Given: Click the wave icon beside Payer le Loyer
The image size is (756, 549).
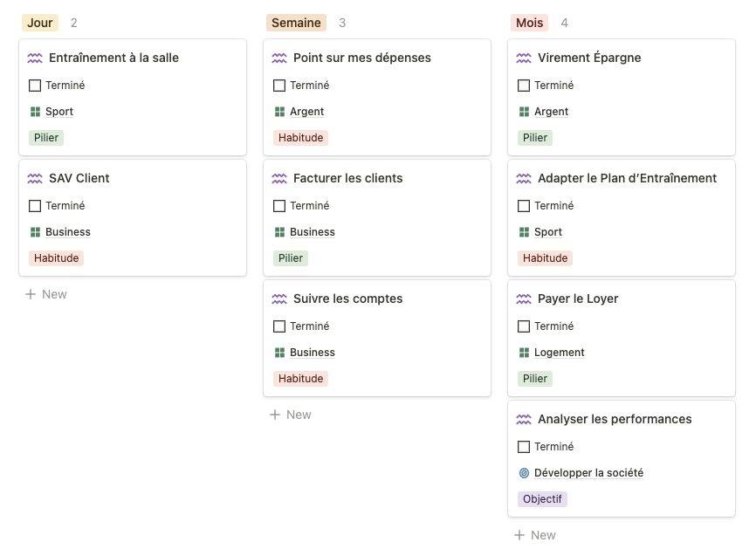Looking at the screenshot, I should [524, 299].
